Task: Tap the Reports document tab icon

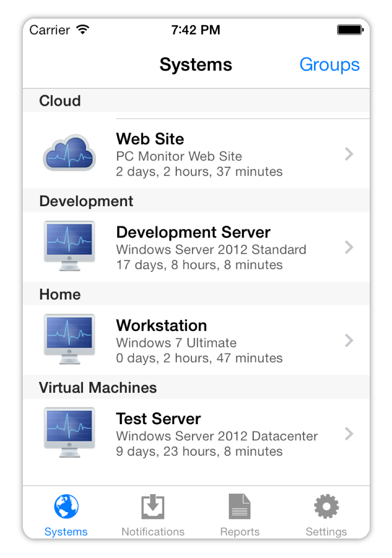Action: pyautogui.click(x=240, y=506)
